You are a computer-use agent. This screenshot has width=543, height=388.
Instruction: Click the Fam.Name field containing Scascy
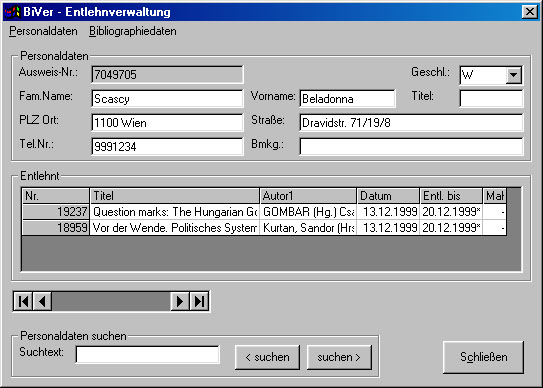point(167,99)
